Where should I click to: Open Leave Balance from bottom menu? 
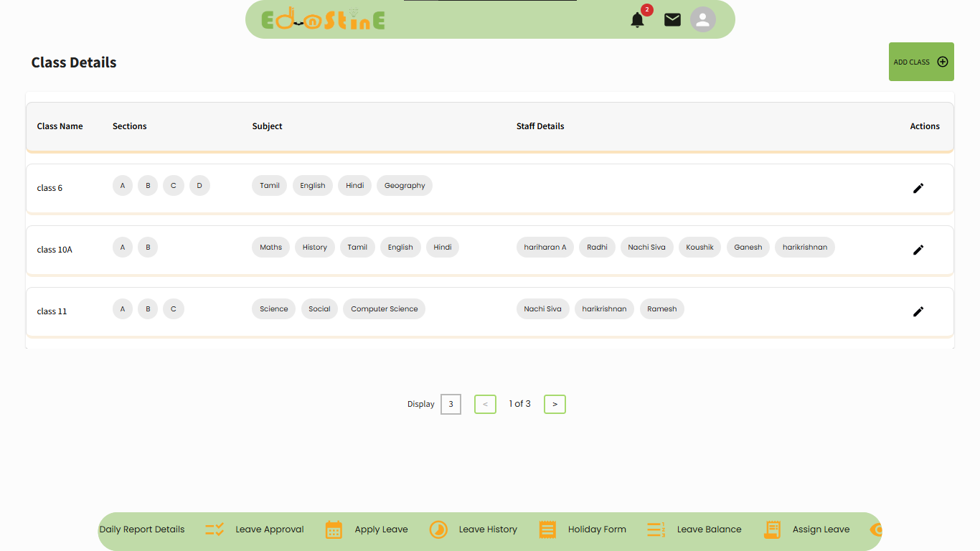tap(709, 529)
